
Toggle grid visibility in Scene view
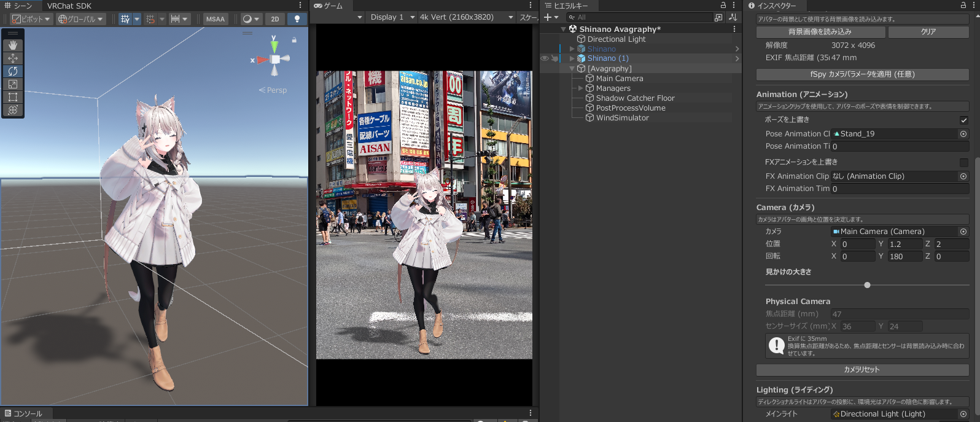[x=125, y=19]
